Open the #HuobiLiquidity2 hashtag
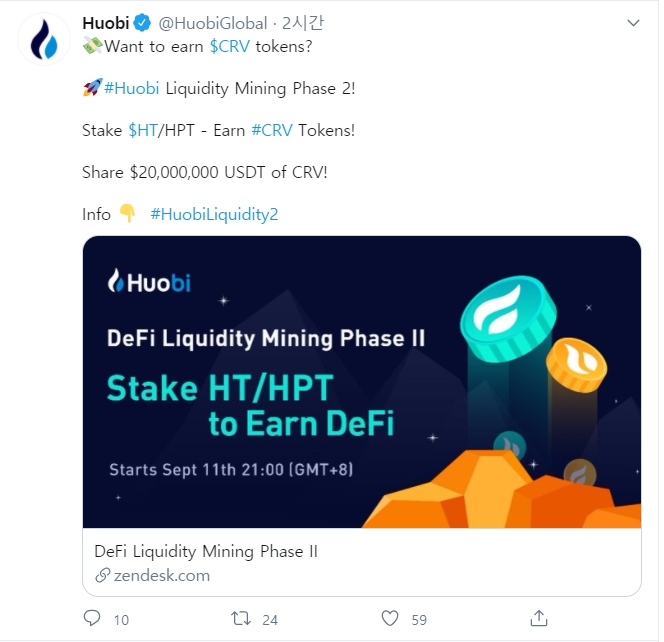The height and width of the screenshot is (642, 664). 214,213
